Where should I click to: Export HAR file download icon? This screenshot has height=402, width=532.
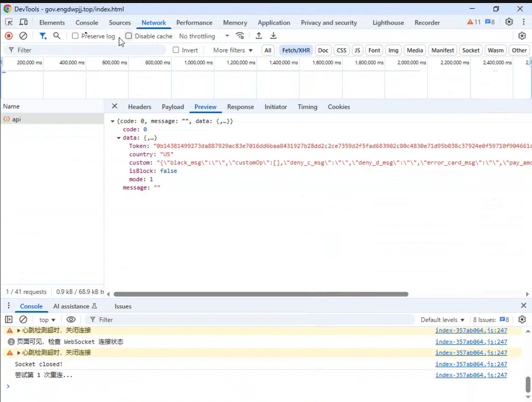click(x=273, y=36)
